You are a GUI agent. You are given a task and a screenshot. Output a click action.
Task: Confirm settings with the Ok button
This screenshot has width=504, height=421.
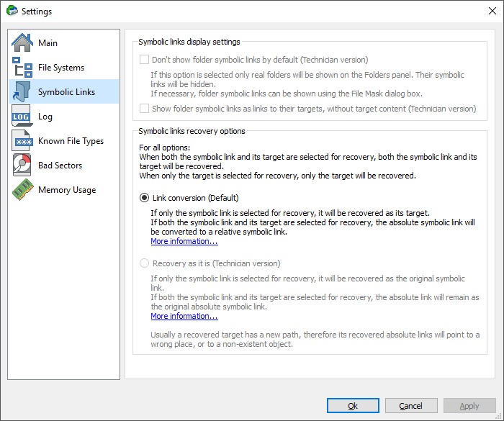pos(353,406)
